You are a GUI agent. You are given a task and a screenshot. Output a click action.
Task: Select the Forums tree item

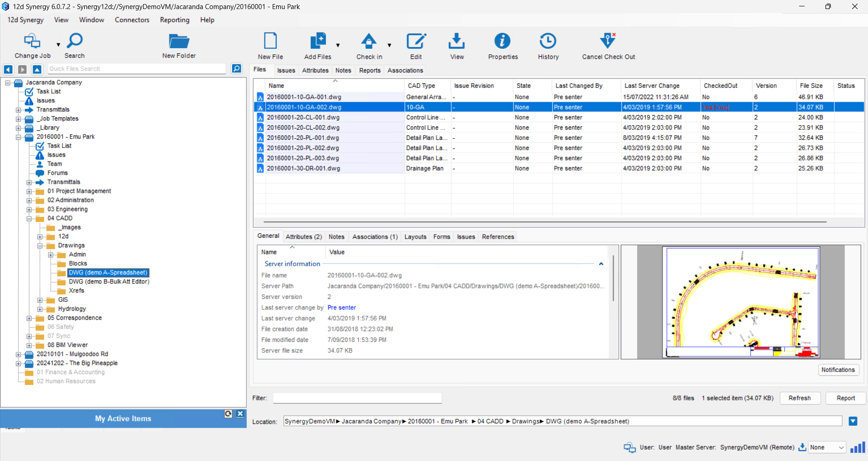coord(58,173)
